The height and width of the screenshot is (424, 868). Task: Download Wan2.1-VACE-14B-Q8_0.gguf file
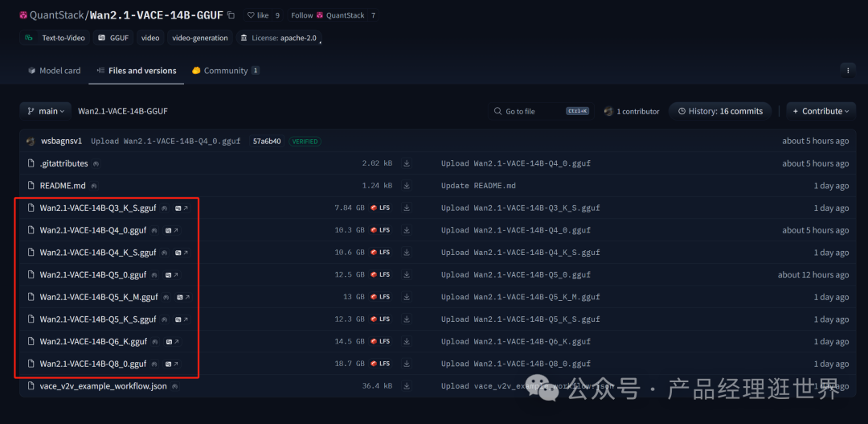click(407, 364)
